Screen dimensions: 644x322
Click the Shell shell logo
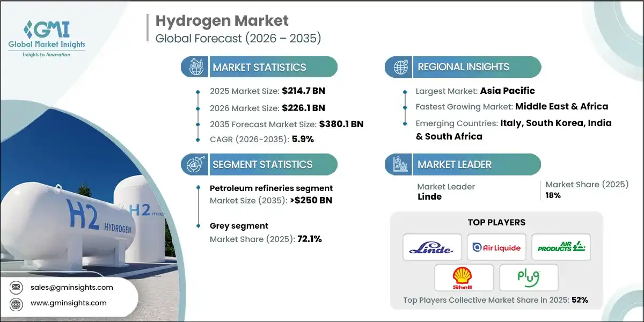tap(464, 277)
